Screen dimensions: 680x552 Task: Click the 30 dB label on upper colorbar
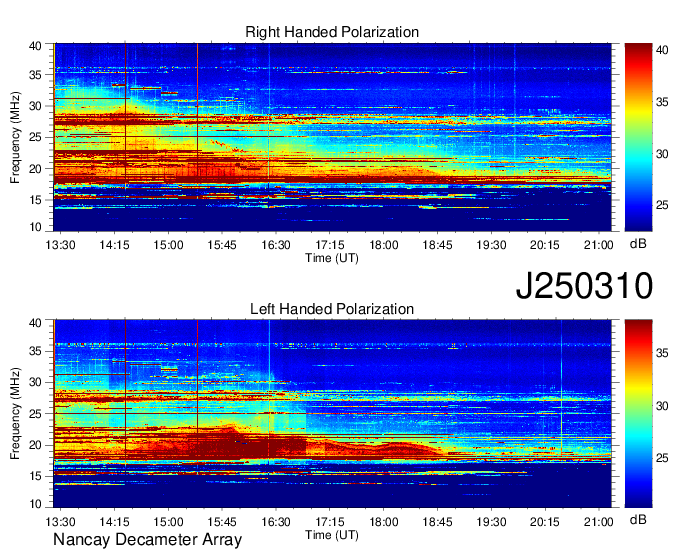tap(662, 154)
